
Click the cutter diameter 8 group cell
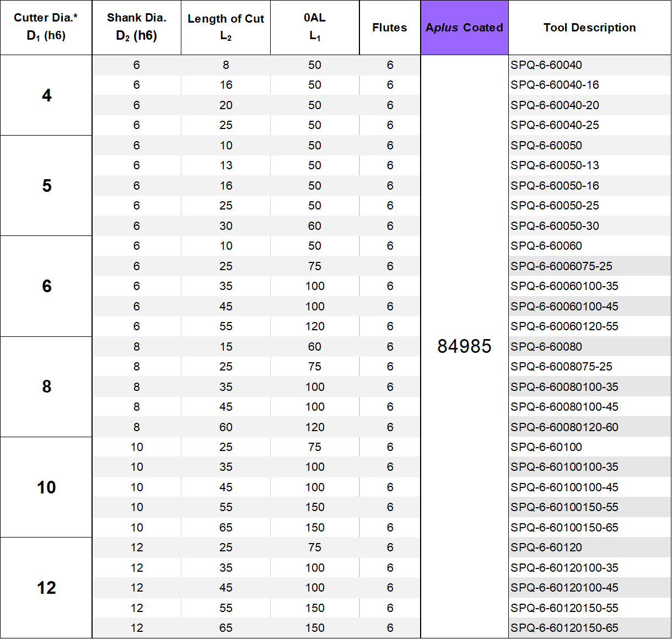(46, 386)
